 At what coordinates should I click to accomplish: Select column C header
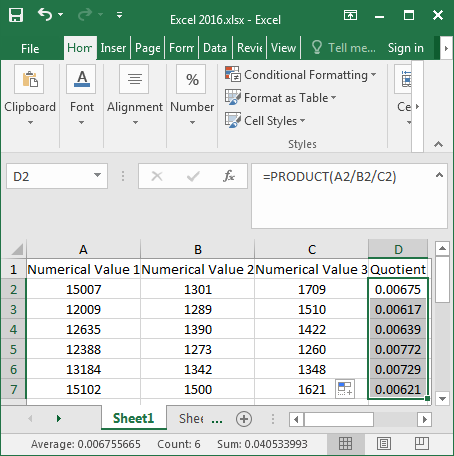(312, 249)
